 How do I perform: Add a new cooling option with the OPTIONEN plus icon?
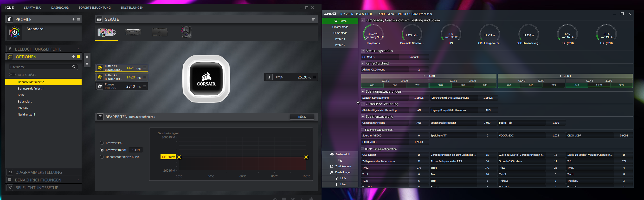point(73,57)
